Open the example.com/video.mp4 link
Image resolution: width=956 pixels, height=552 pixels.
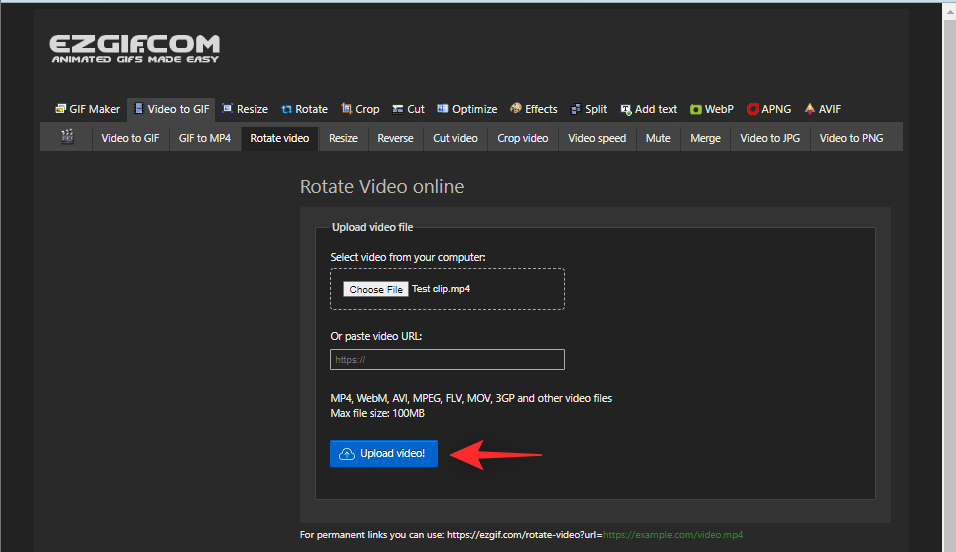tap(673, 535)
